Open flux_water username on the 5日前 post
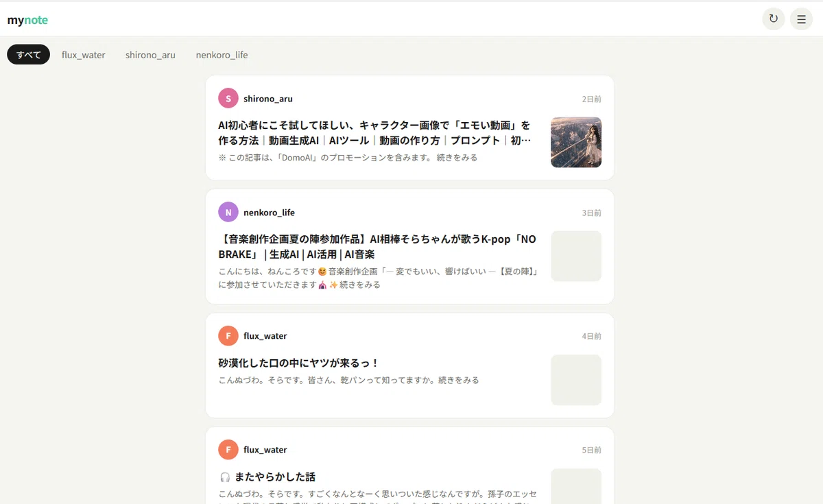Screen dimensions: 823x504 (x=265, y=450)
